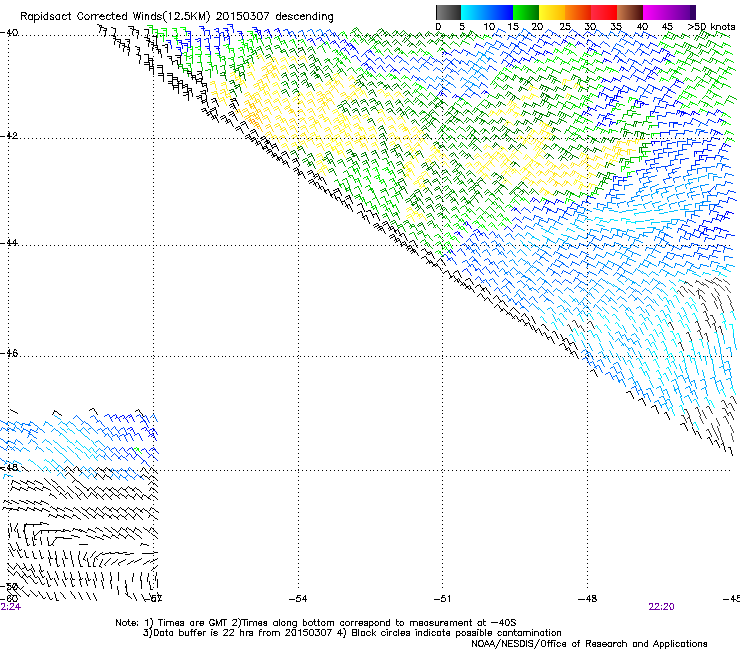Click the brown 35-40 knots legend swatch
This screenshot has height=650, width=740.
[630, 12]
